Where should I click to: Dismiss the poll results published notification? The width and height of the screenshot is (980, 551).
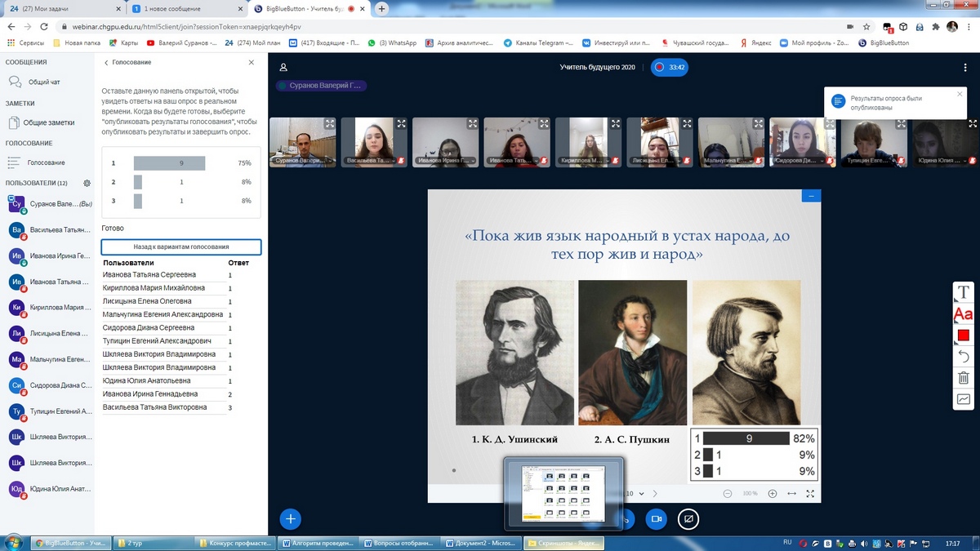[960, 94]
